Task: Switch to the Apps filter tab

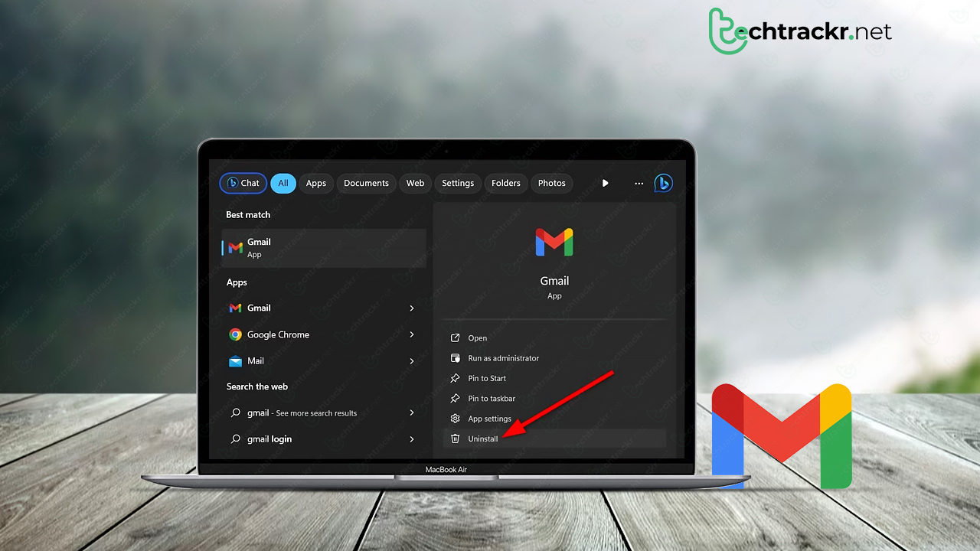Action: click(316, 183)
